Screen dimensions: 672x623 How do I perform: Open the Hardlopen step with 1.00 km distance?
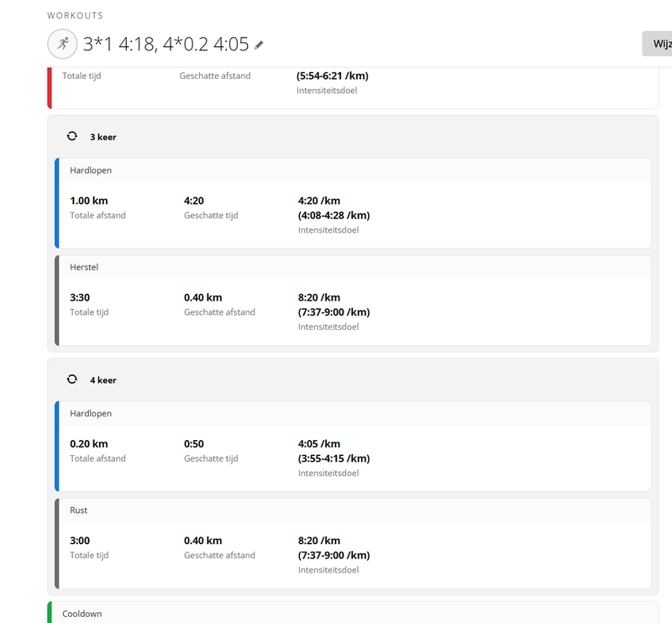tap(91, 170)
